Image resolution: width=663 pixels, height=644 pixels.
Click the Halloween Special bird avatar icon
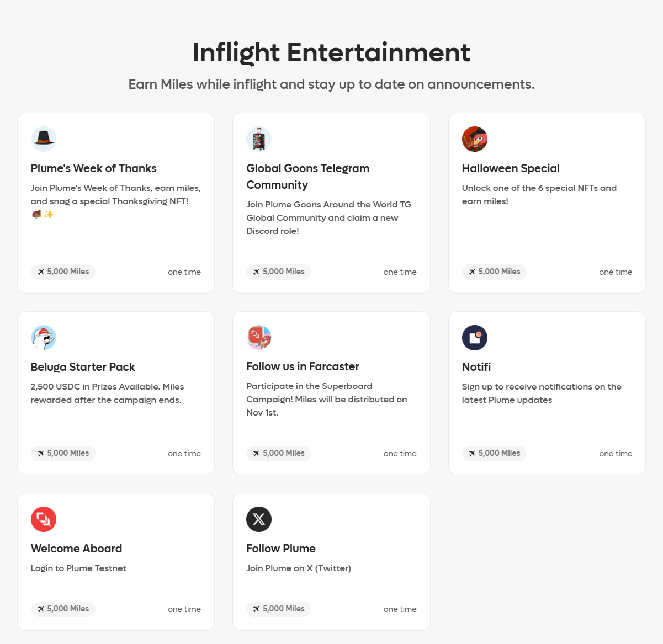coord(475,139)
